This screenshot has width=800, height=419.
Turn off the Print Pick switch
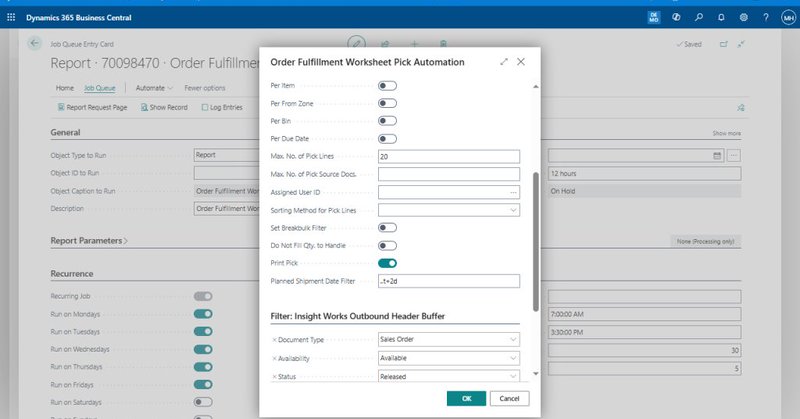[x=387, y=263]
